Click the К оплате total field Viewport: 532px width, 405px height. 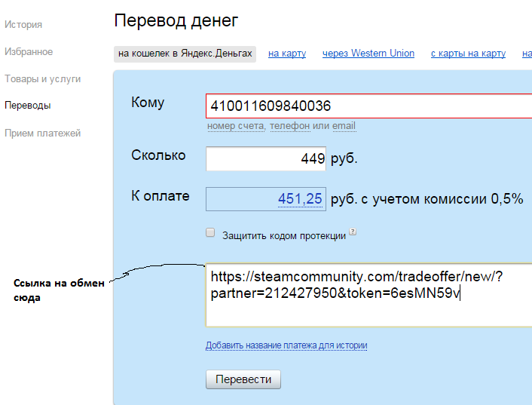pos(266,199)
